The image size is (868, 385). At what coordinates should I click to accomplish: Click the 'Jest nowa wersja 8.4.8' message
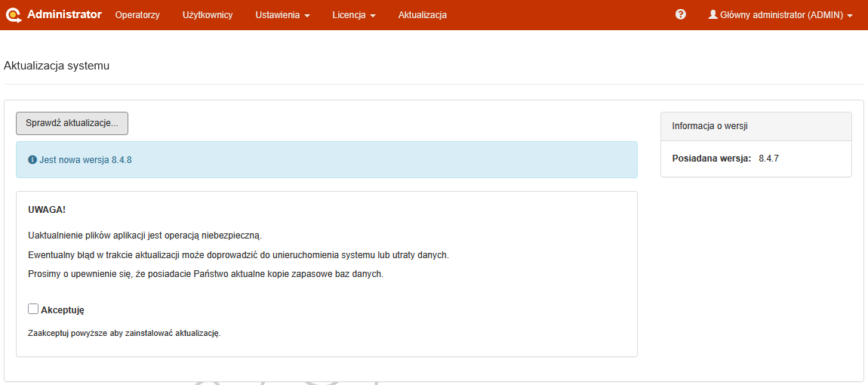point(85,160)
